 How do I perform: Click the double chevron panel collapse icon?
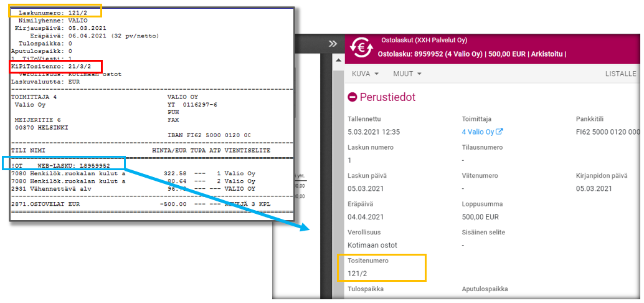point(333,44)
